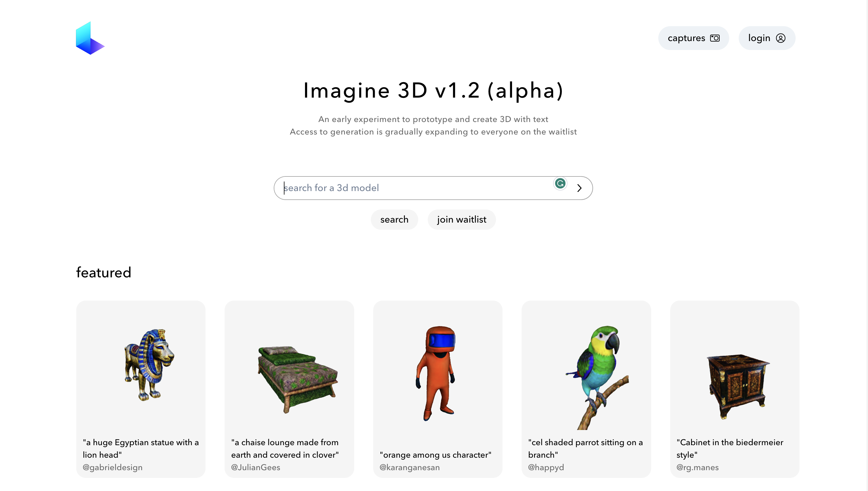
Task: Expand the captures panel options
Action: [694, 38]
